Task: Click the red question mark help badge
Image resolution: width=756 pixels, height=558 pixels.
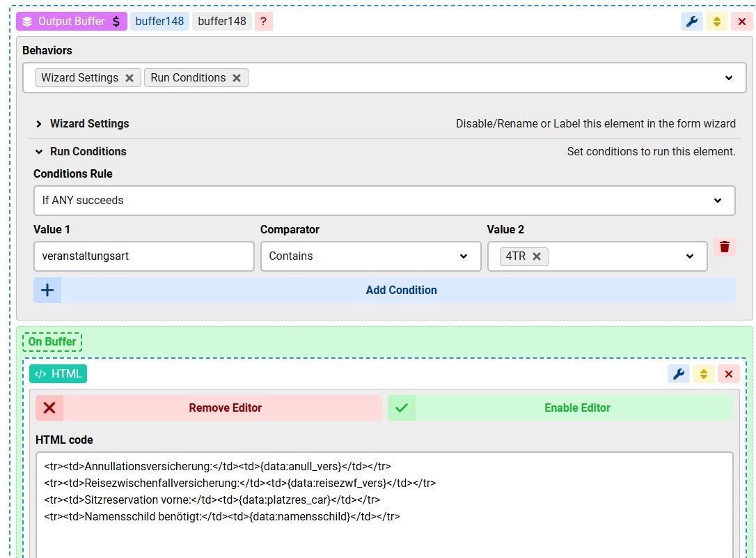Action: [x=263, y=22]
